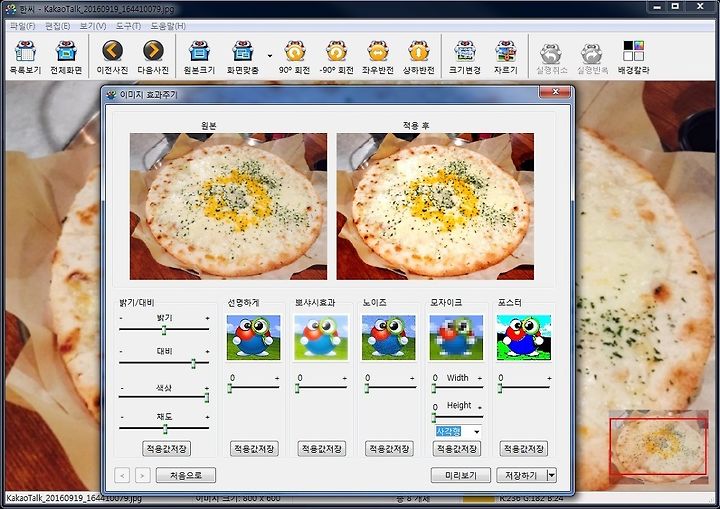This screenshot has height=509, width=720.
Task: Click 적용값저장 under 포스터
Action: pos(523,449)
